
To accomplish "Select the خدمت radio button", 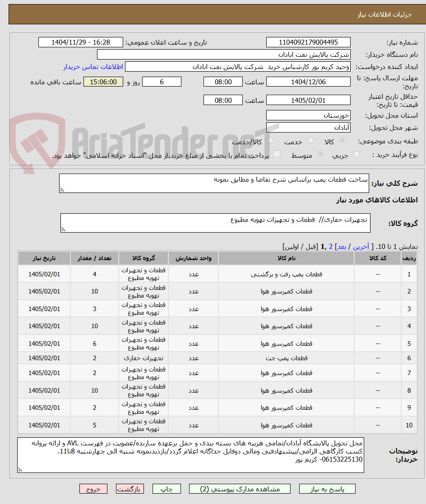I will click(x=310, y=141).
